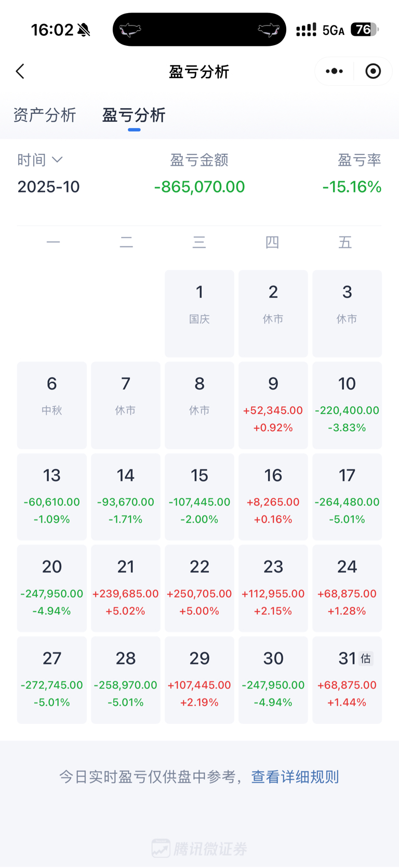This screenshot has height=868, width=399.
Task: Select day 22 with +250,705.00
Action: 199,588
